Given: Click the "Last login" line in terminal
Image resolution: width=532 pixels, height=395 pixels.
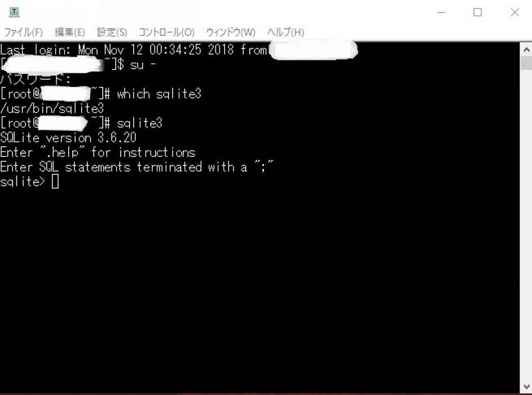Looking at the screenshot, I should point(134,50).
